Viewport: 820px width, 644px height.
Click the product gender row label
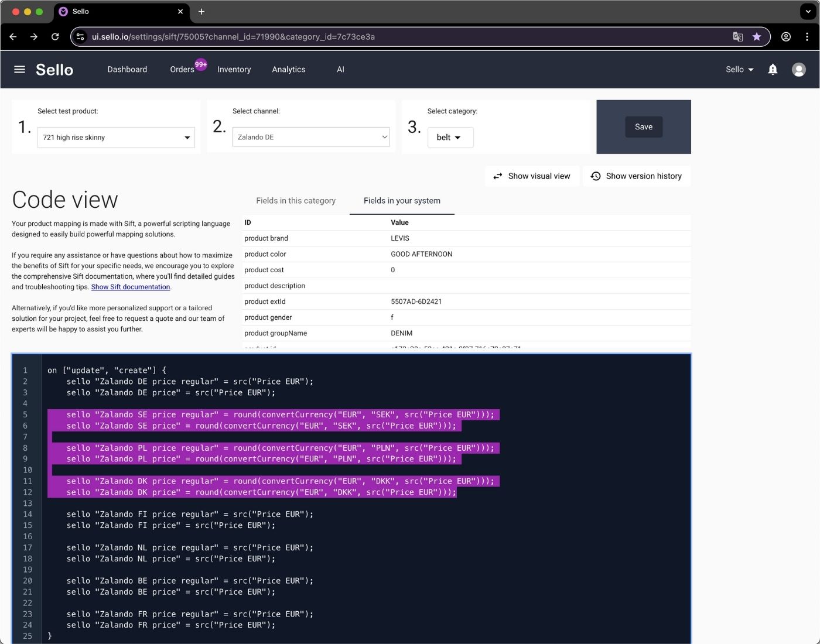click(268, 317)
